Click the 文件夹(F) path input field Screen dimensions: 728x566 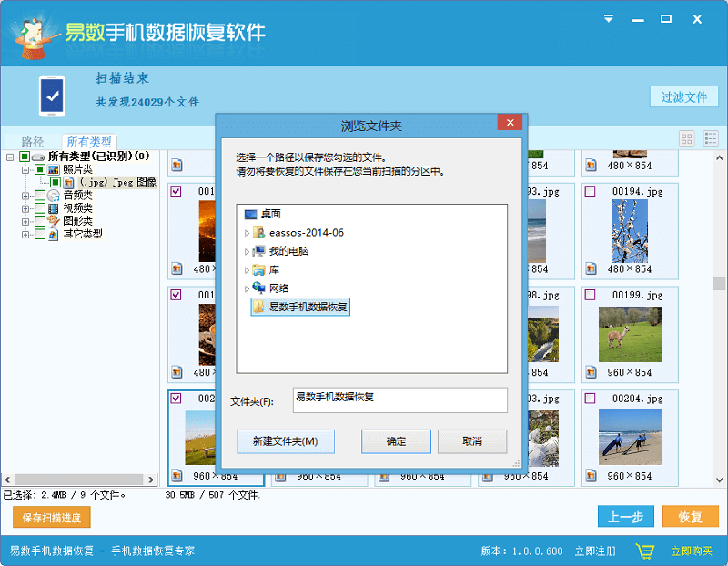tap(399, 400)
